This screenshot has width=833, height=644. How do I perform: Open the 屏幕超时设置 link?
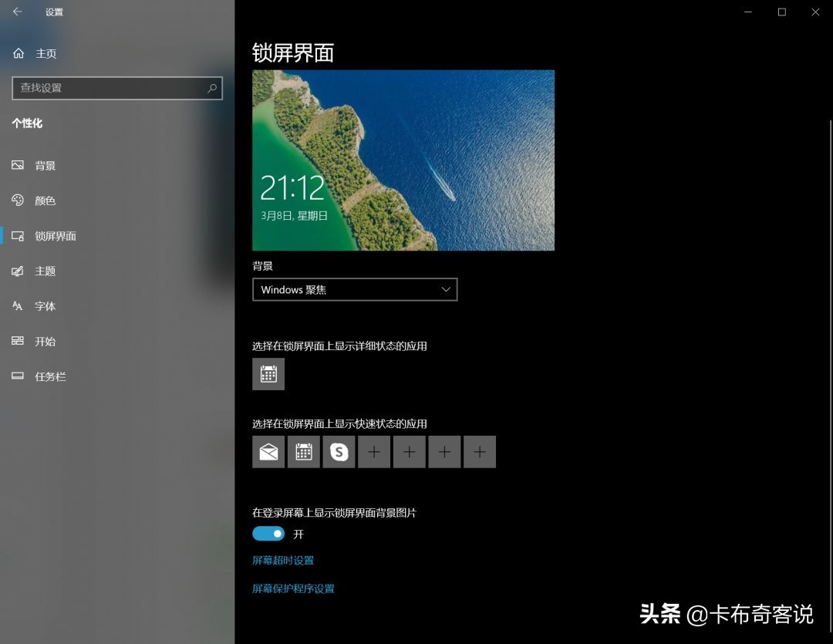(283, 560)
